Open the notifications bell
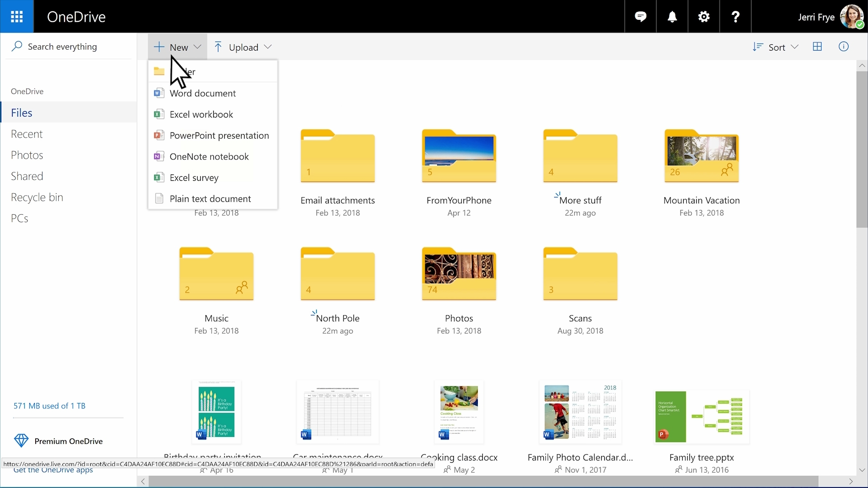Image resolution: width=868 pixels, height=488 pixels. click(x=672, y=17)
